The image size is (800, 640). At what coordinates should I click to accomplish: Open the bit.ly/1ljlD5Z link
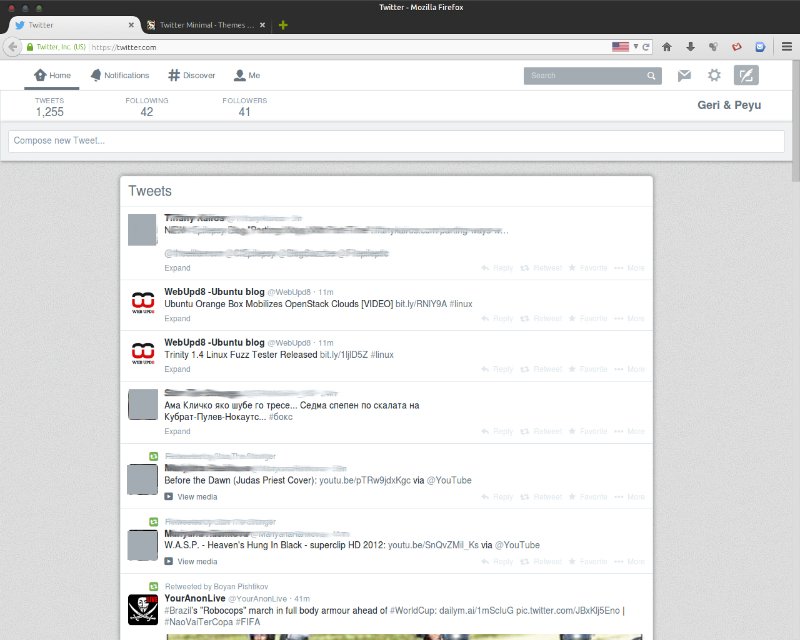point(344,355)
